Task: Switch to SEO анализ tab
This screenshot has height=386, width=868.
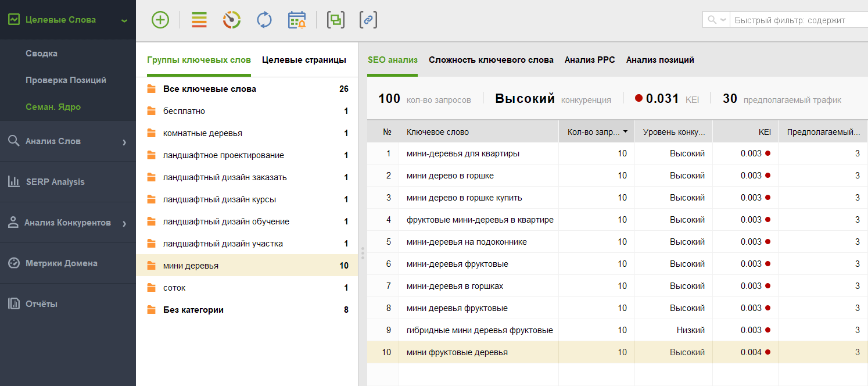Action: click(393, 60)
